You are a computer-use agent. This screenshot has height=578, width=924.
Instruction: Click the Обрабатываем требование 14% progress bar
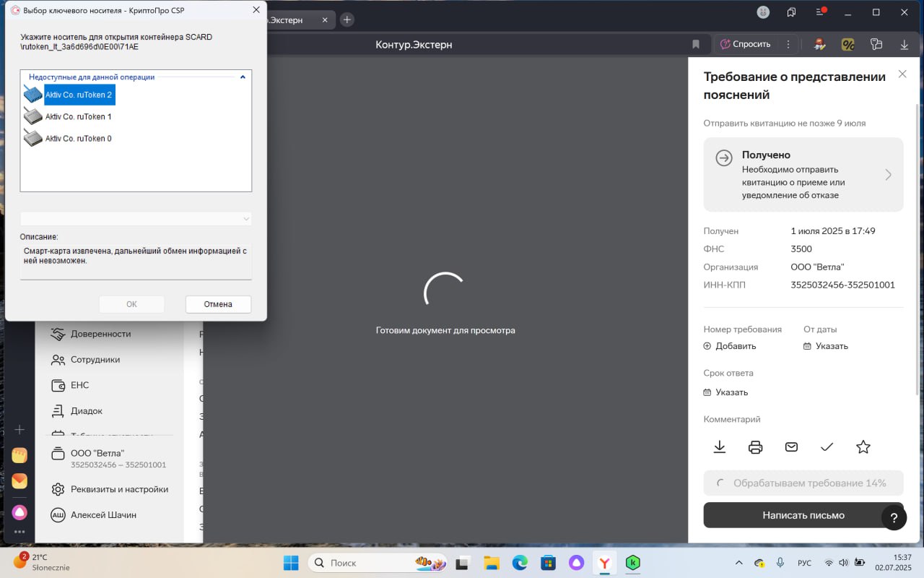pyautogui.click(x=803, y=483)
